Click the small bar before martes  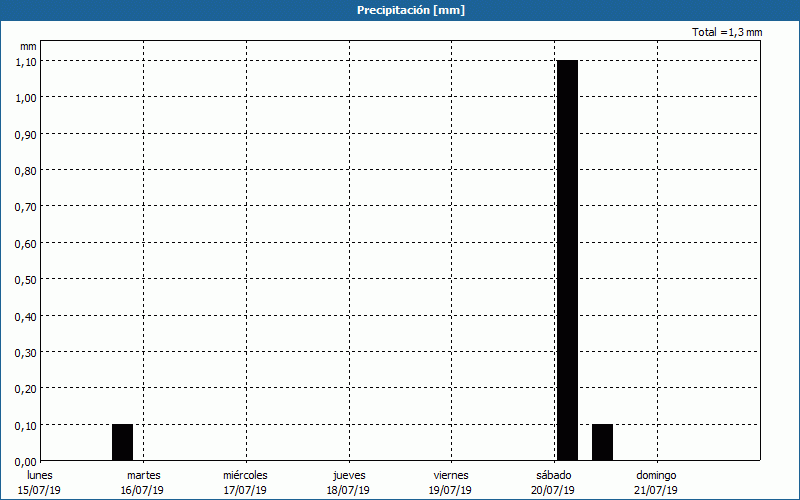[x=122, y=442]
